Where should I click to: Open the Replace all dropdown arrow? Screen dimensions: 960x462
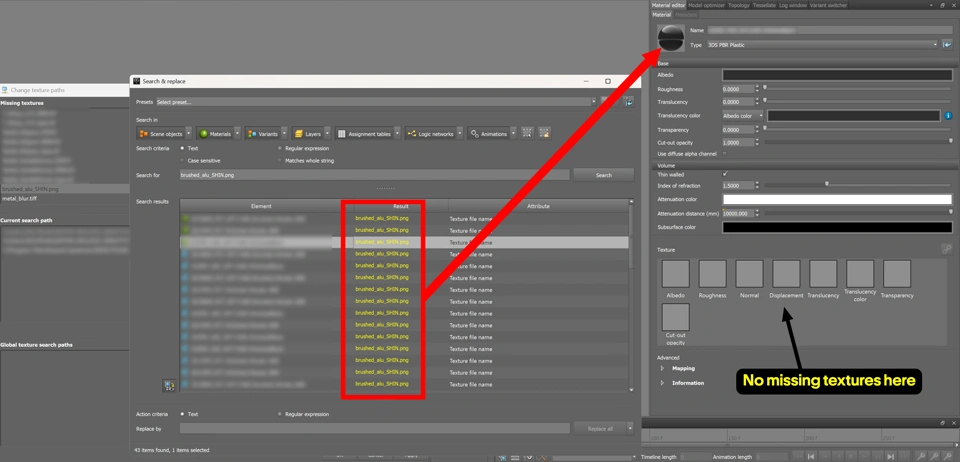631,429
